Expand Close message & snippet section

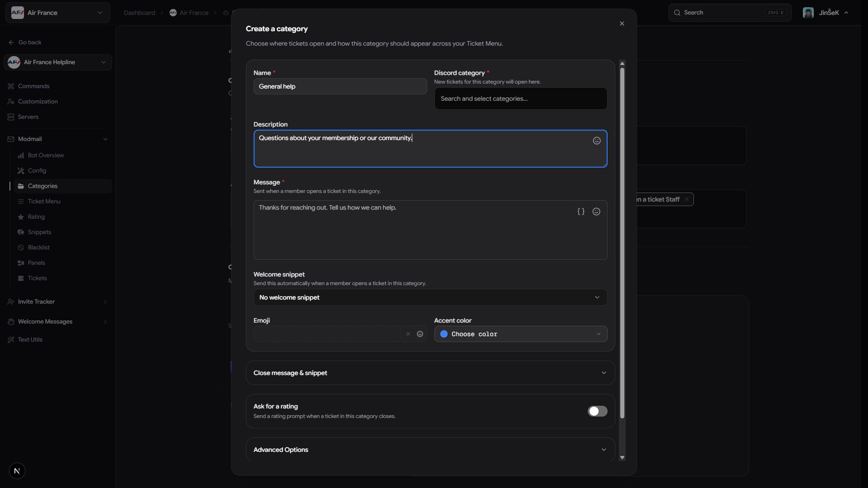[x=430, y=373]
